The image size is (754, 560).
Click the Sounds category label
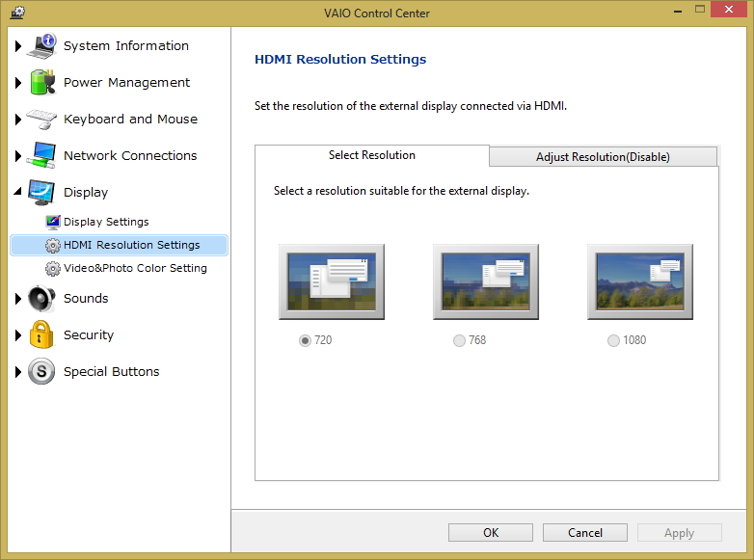(86, 298)
